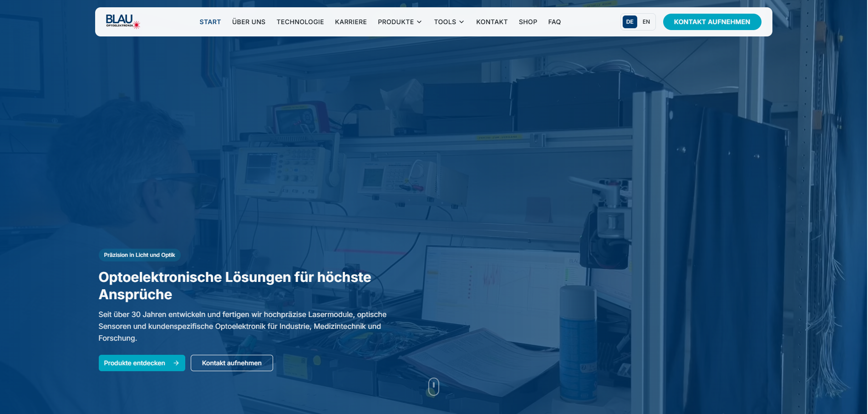
Task: Navigate to KARRIERE
Action: point(351,22)
